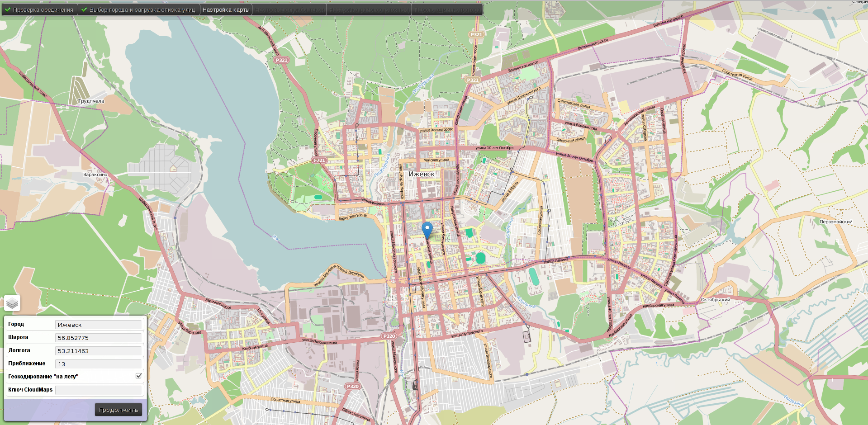Click the Ижевск city label on map

(x=421, y=174)
